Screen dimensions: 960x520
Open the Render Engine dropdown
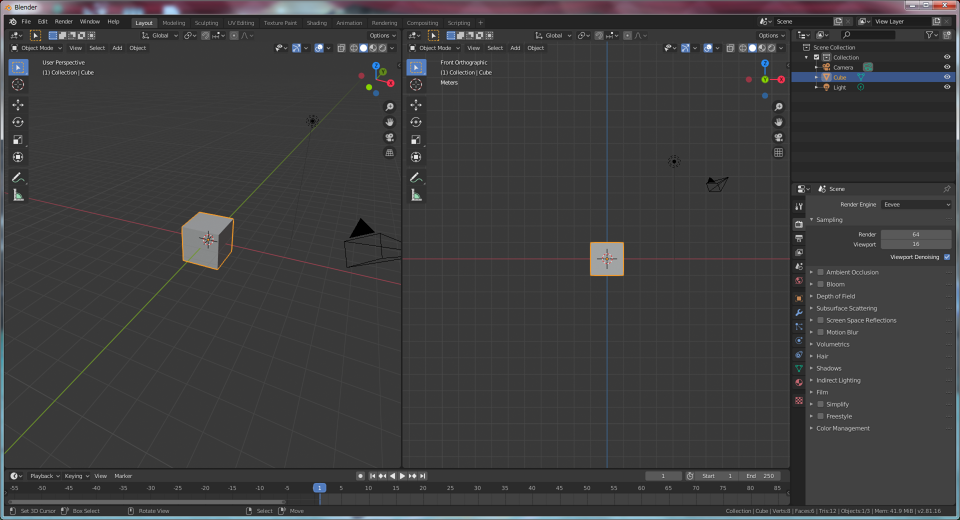[x=916, y=204]
